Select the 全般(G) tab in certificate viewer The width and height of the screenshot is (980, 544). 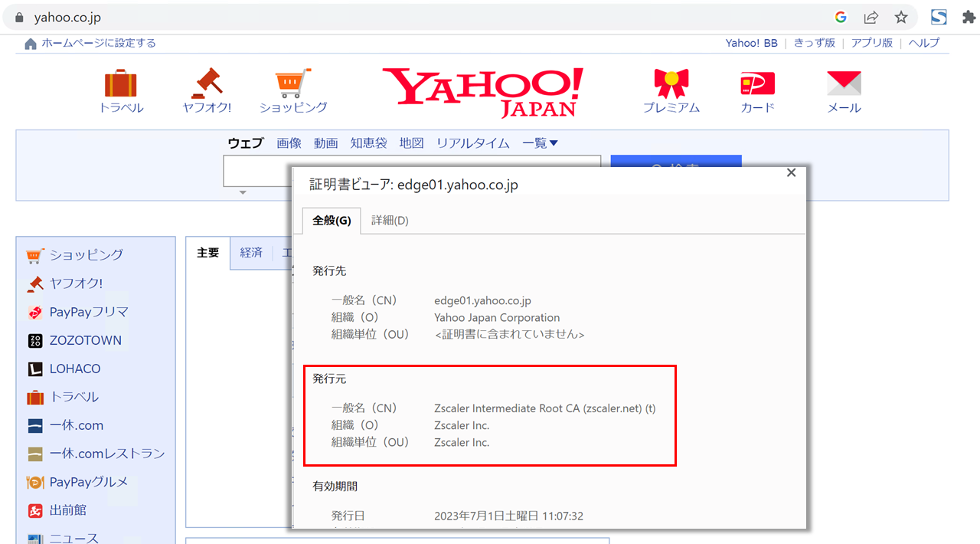coord(332,221)
